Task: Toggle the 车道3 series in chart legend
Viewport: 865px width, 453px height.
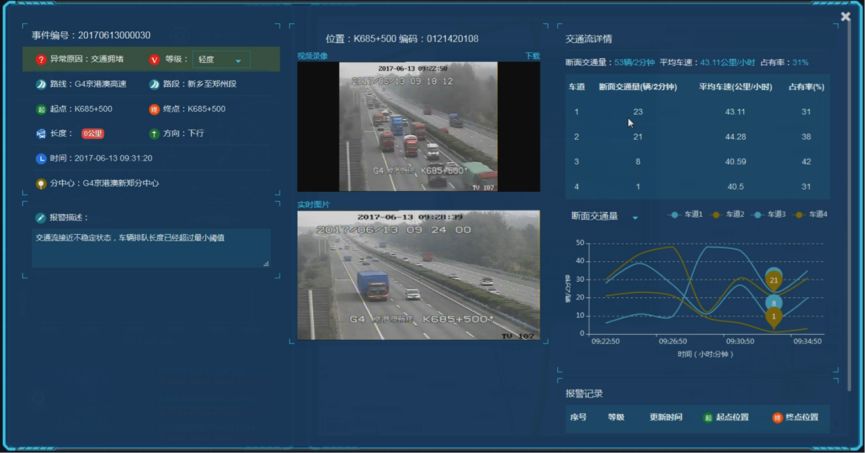Action: coord(769,215)
